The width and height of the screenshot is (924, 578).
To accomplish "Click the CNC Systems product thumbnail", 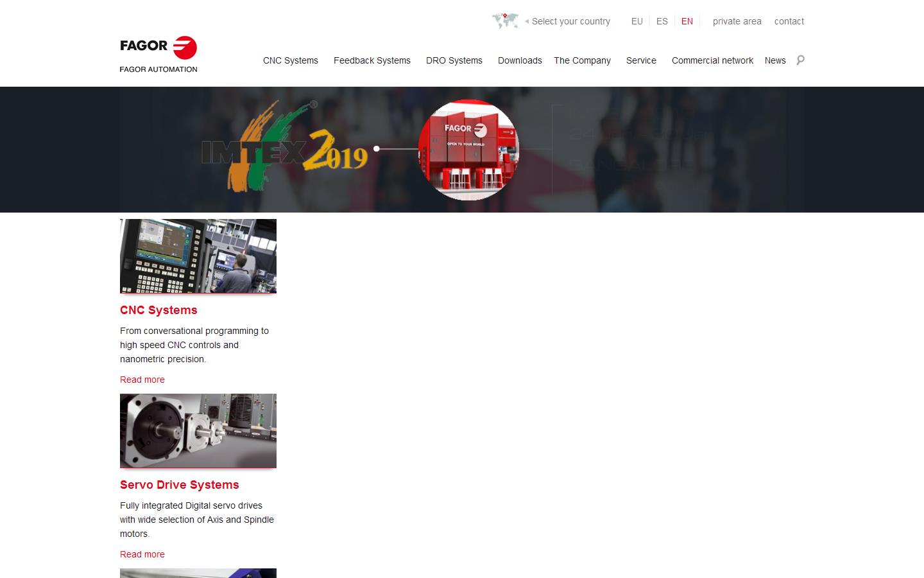I will 198,256.
